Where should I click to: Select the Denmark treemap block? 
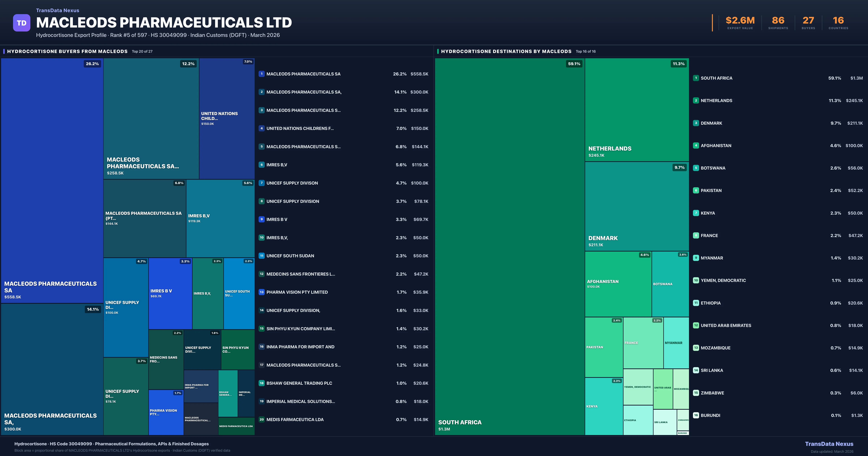637,206
